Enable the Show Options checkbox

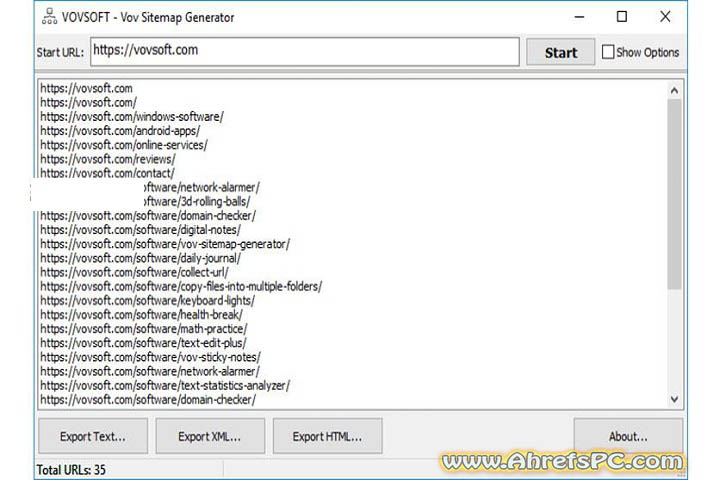[608, 52]
